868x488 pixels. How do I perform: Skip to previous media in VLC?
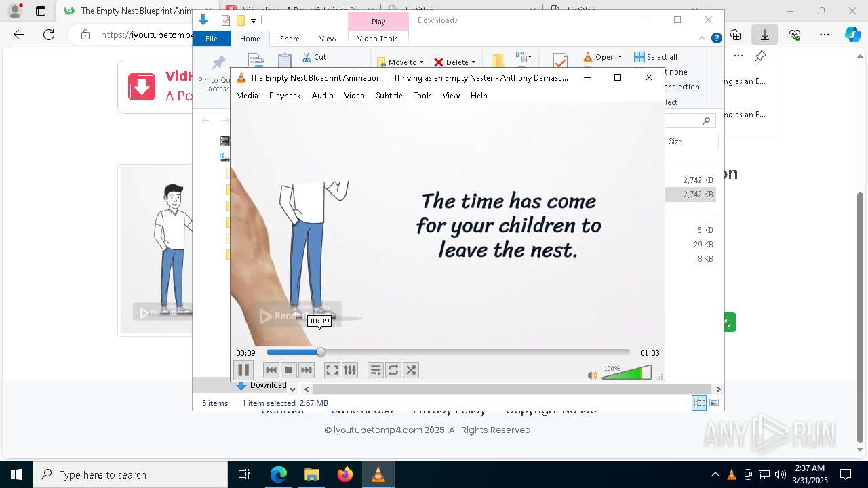coord(271,370)
